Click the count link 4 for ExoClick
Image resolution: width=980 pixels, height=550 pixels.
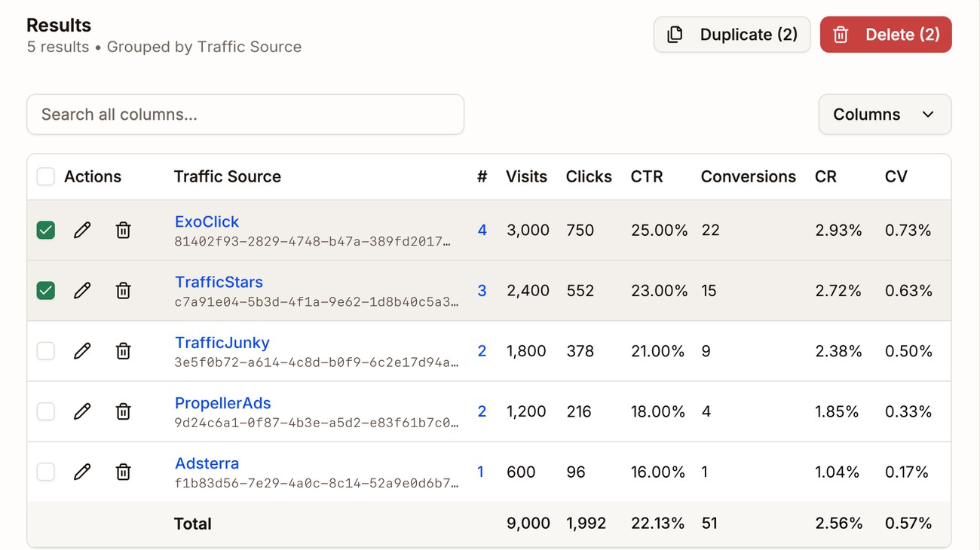(482, 231)
